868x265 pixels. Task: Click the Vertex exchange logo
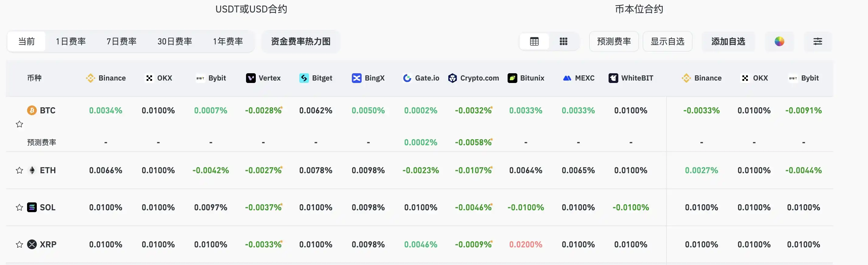point(251,78)
